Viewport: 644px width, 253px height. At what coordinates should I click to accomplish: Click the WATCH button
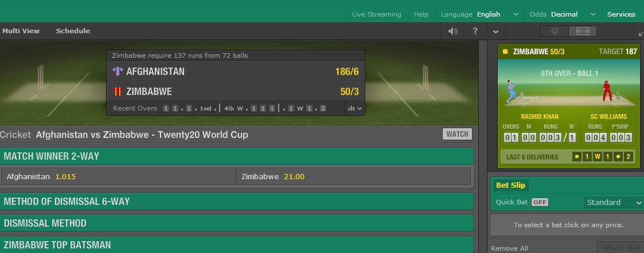[457, 134]
